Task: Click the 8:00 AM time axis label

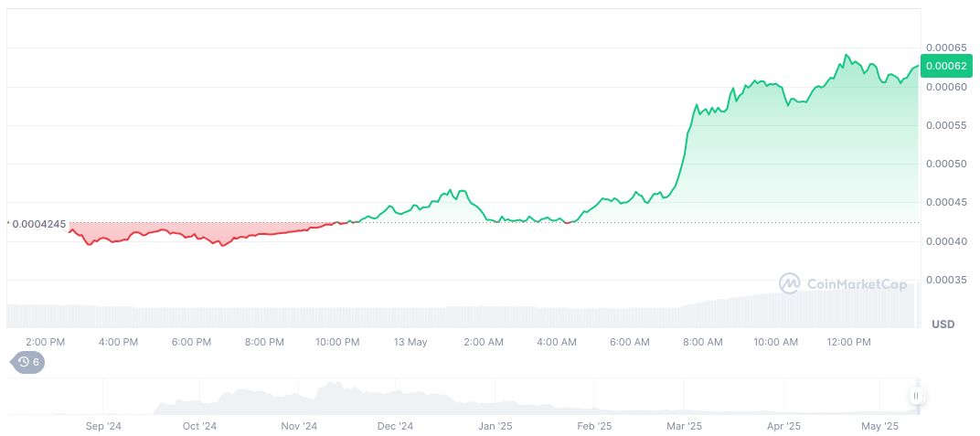Action: pyautogui.click(x=702, y=342)
